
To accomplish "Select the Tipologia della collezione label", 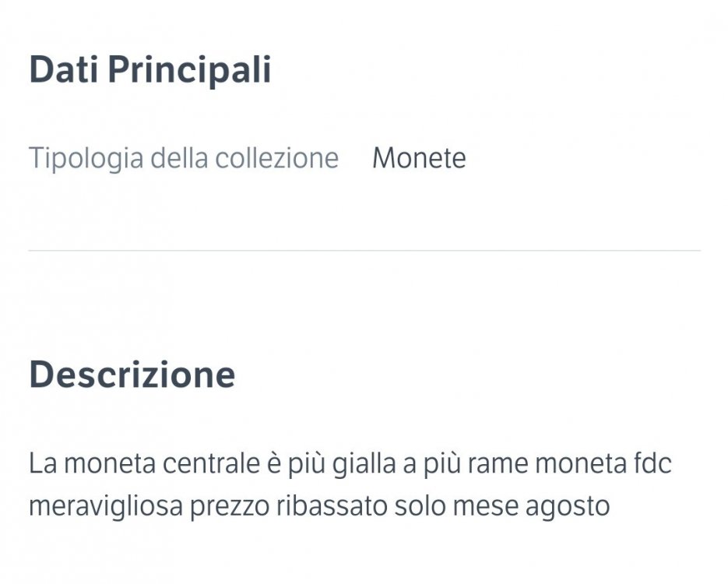I will point(184,158).
